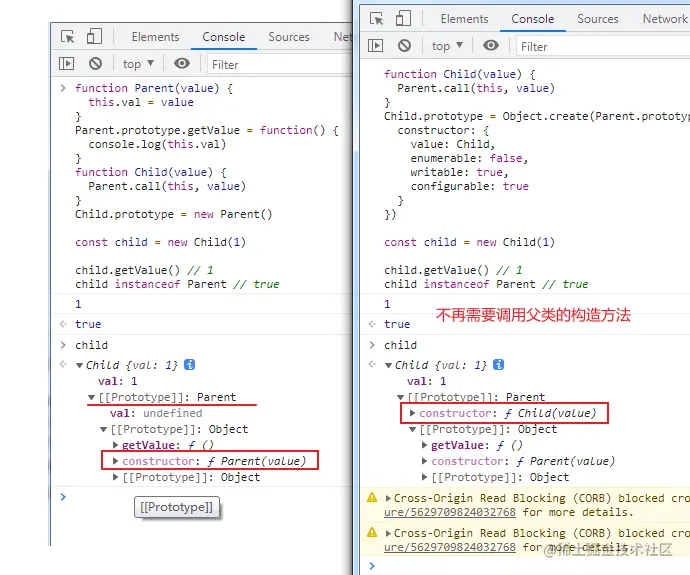Collapse first [[Prototype]]: Object in right console
Viewport: 690px width, 575px height.
tap(412, 429)
